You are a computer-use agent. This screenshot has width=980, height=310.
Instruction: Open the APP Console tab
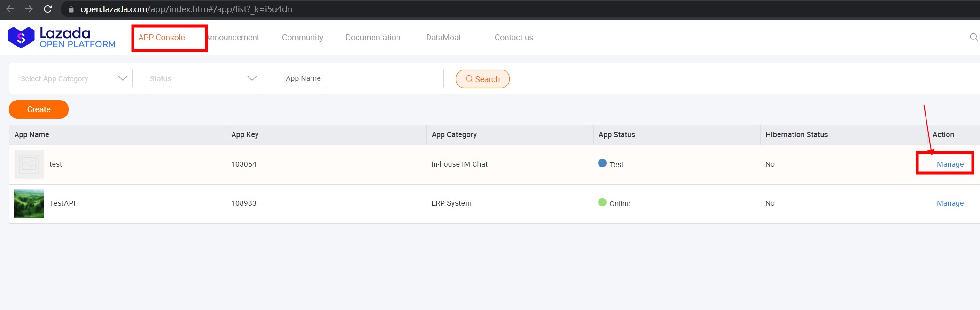[x=162, y=38]
